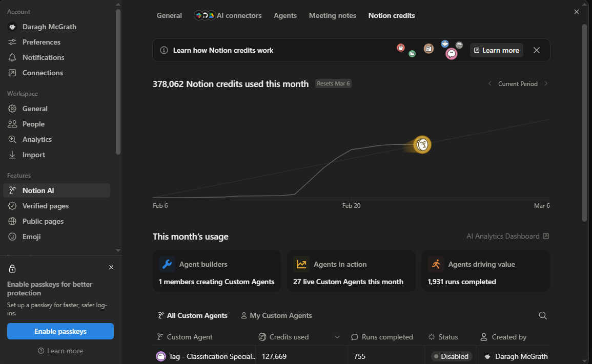The image size is (592, 364).
Task: Click the workspace General gear icon
Action: point(12,109)
